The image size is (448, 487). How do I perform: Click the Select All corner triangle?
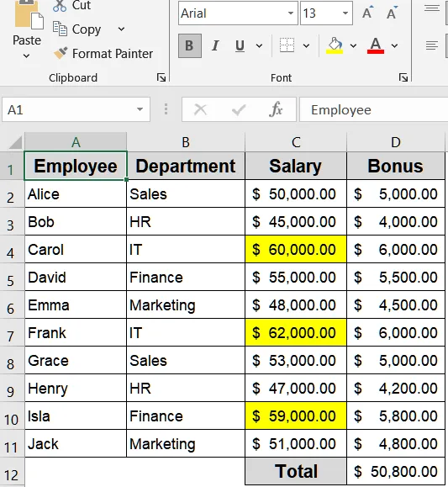point(15,142)
